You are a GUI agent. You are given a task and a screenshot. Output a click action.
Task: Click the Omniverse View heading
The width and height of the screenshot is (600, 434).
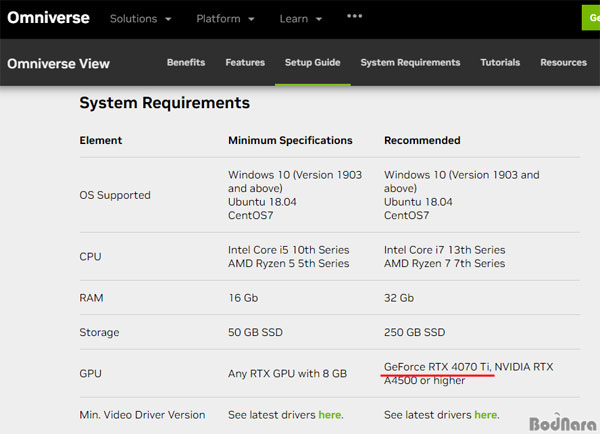coord(58,64)
